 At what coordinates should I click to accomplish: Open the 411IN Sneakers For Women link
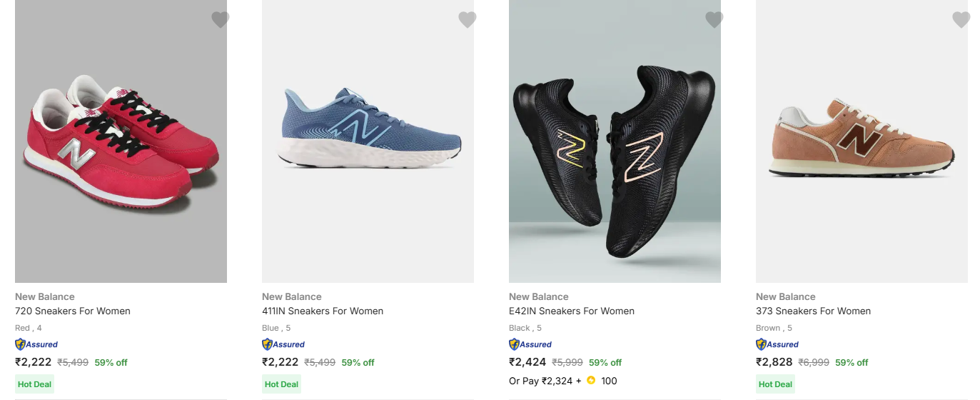point(323,311)
